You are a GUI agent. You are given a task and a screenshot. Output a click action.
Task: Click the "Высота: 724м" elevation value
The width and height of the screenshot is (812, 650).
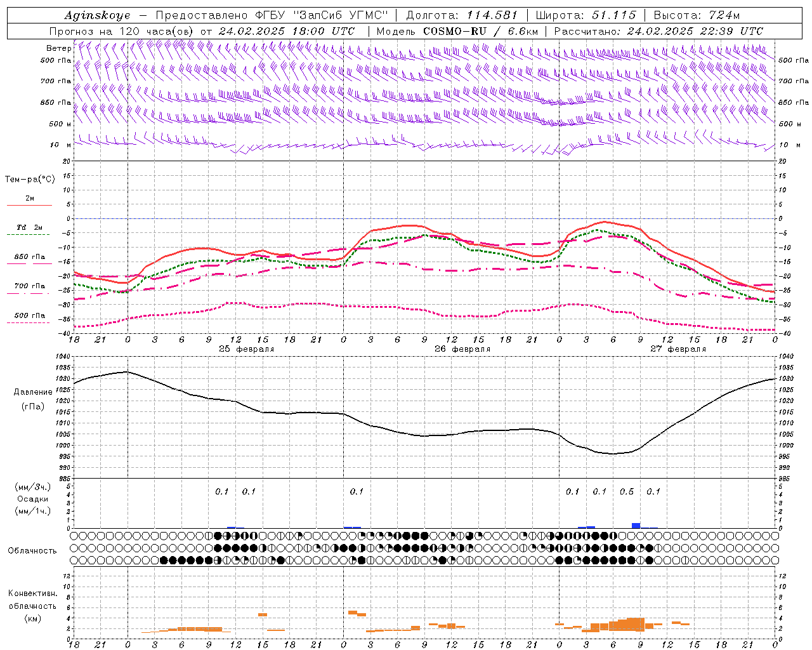[x=697, y=15]
